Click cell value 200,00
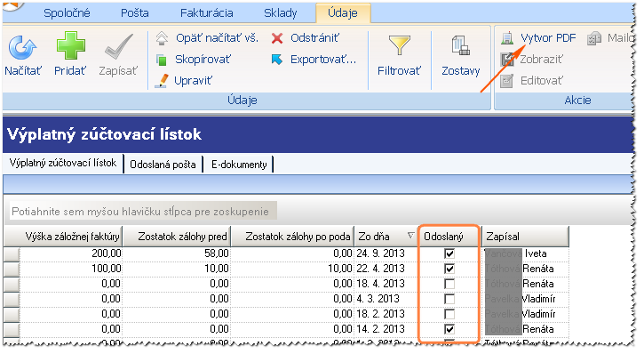 tap(107, 253)
